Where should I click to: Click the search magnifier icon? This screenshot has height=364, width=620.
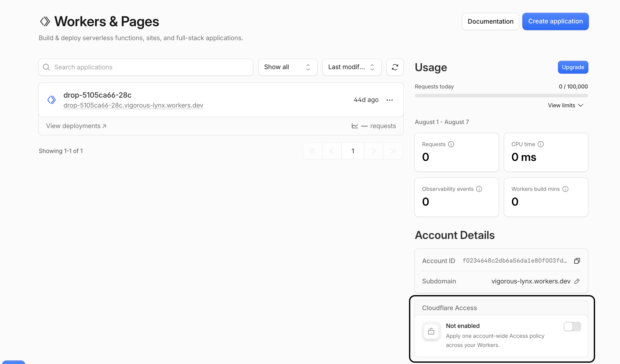[x=46, y=67]
